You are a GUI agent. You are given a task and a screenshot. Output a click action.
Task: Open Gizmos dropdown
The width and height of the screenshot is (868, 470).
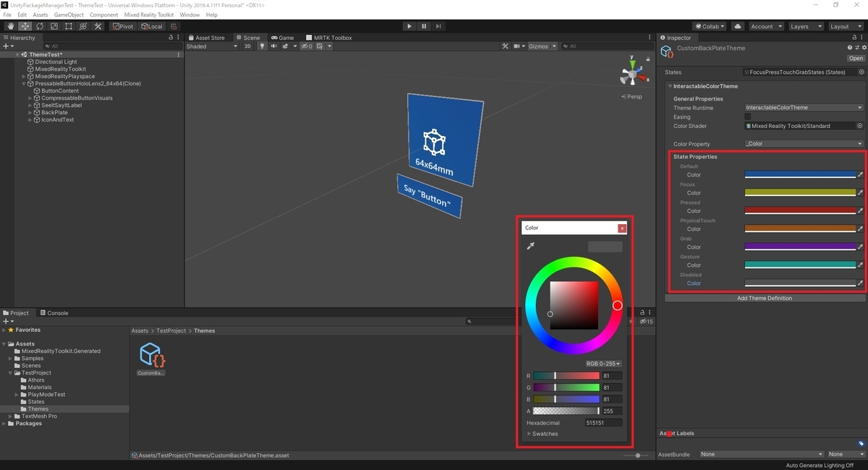click(542, 46)
